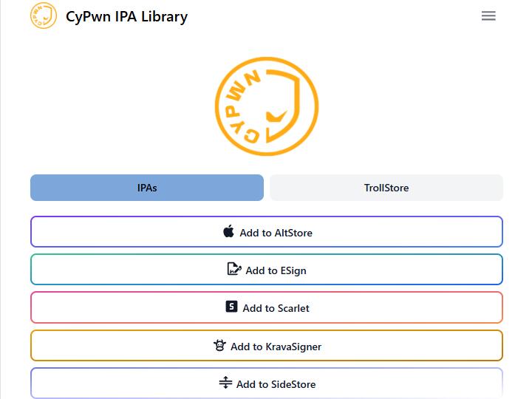Click the Add to SideStore button
The image size is (532, 399).
click(x=267, y=383)
